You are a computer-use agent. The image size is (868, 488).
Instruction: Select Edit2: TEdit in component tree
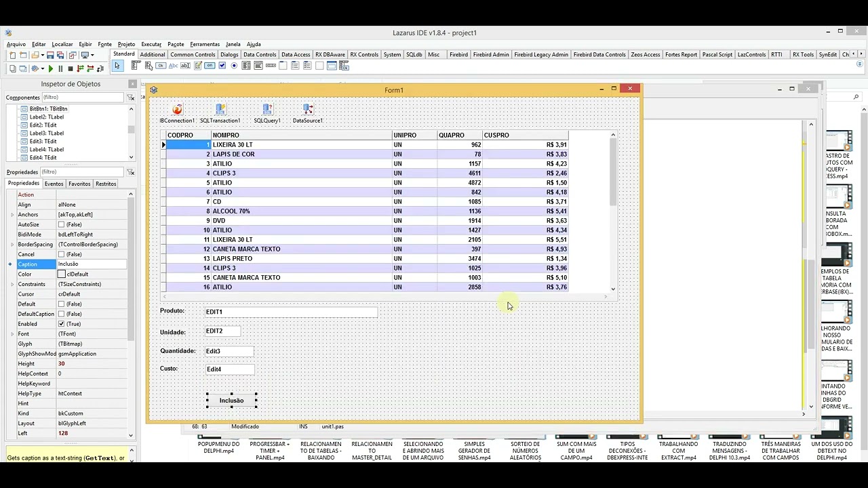tap(43, 125)
